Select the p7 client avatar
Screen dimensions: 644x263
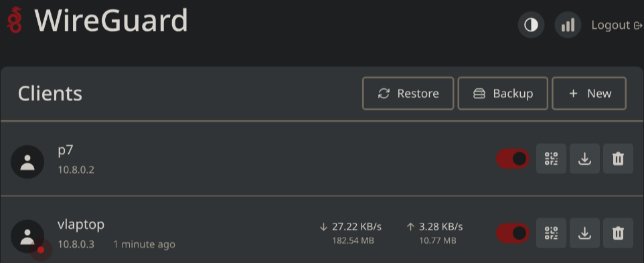(27, 162)
